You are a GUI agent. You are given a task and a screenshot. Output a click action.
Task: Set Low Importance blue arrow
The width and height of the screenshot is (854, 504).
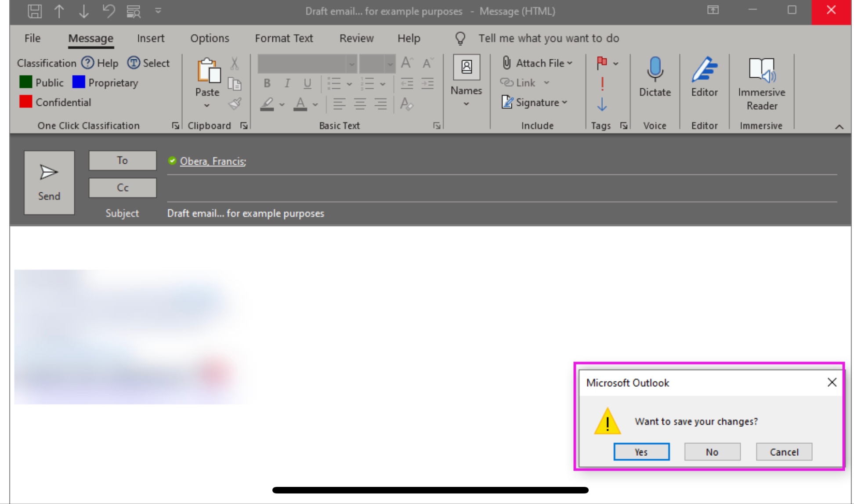602,104
